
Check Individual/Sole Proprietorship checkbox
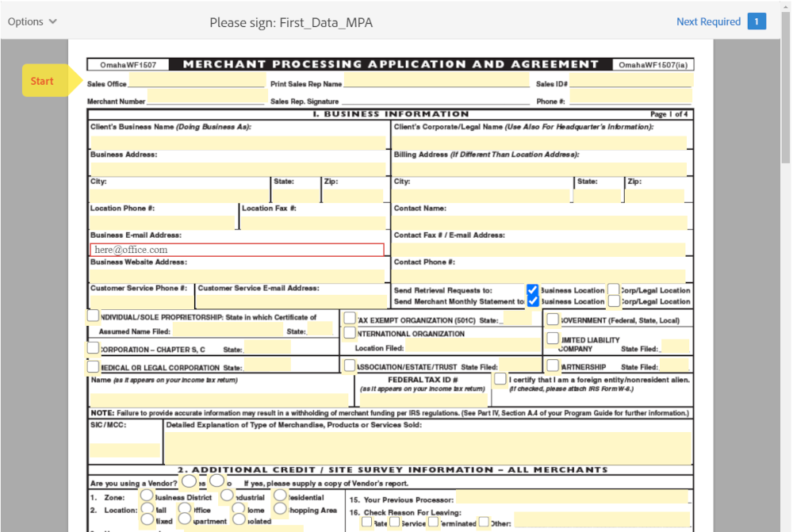click(x=93, y=316)
